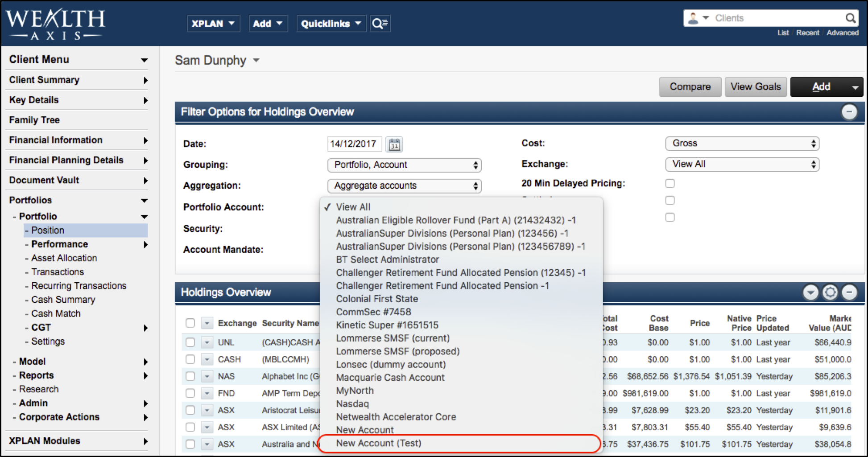Open the Cost select box
Viewport: 868px width, 457px height.
click(x=742, y=144)
